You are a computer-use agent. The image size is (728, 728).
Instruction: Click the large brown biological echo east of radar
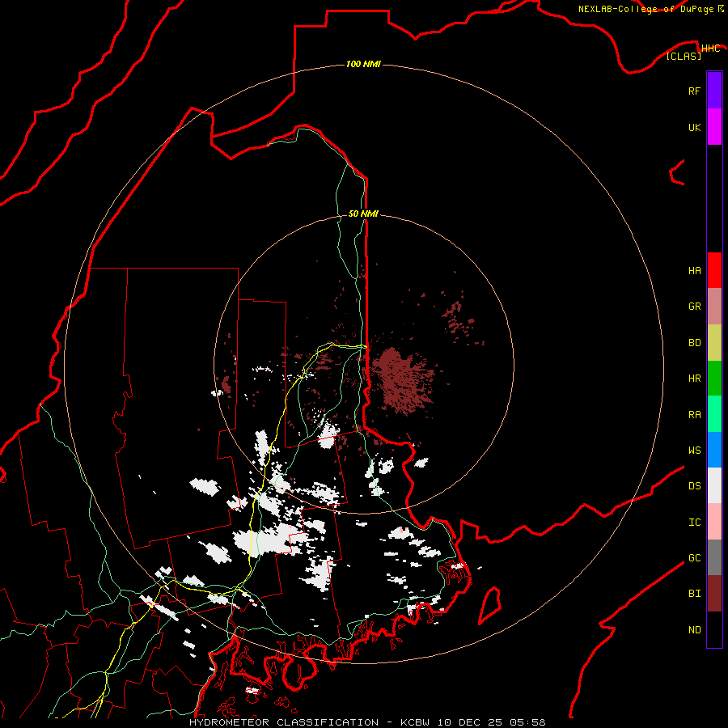click(x=403, y=381)
